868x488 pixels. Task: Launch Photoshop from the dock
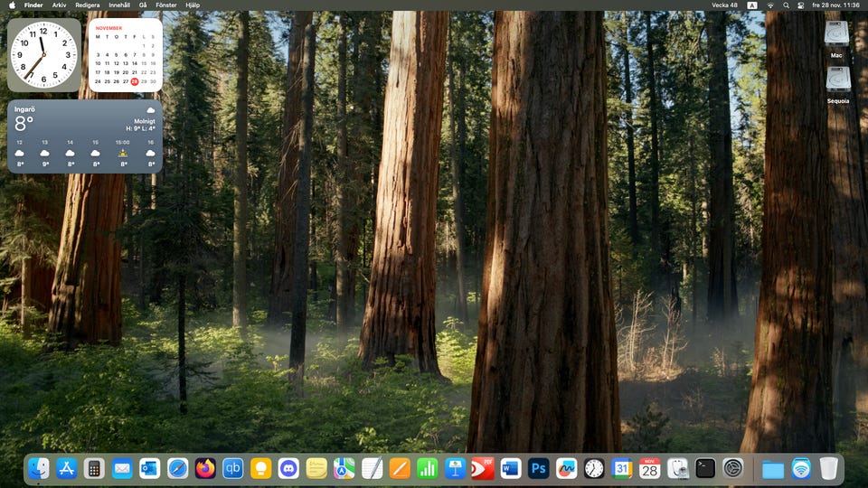539,468
